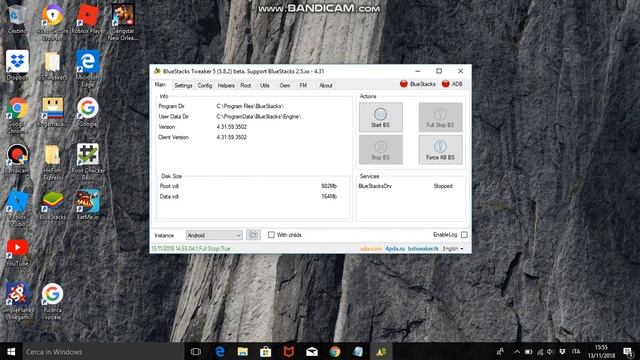Open the Cestino recycle bin desktop icon
The height and width of the screenshot is (360, 640).
pyautogui.click(x=17, y=19)
